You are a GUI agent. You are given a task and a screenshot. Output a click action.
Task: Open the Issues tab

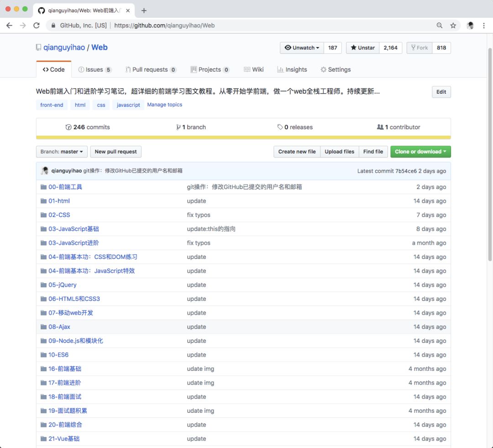click(95, 69)
